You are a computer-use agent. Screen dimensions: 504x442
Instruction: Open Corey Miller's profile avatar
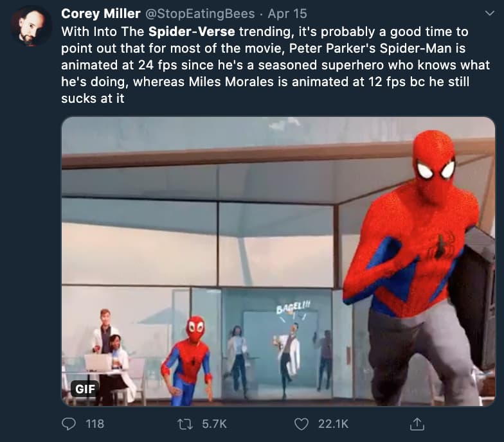32,26
